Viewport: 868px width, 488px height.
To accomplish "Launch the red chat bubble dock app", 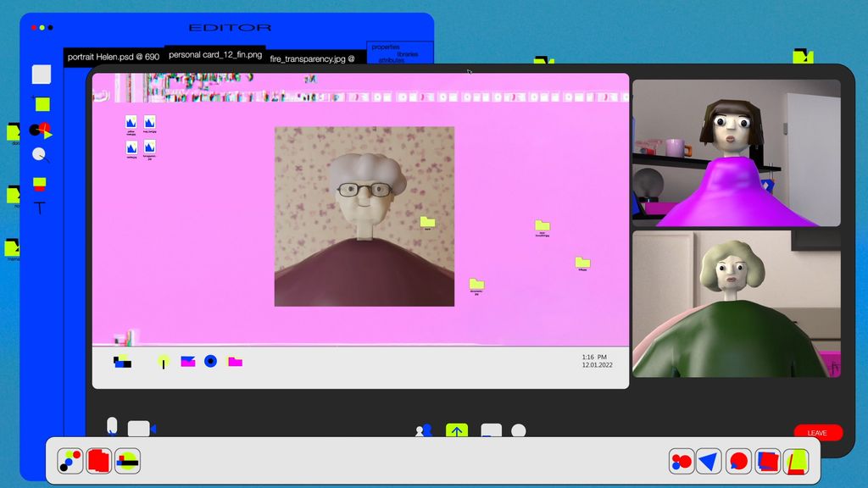I will pos(738,462).
